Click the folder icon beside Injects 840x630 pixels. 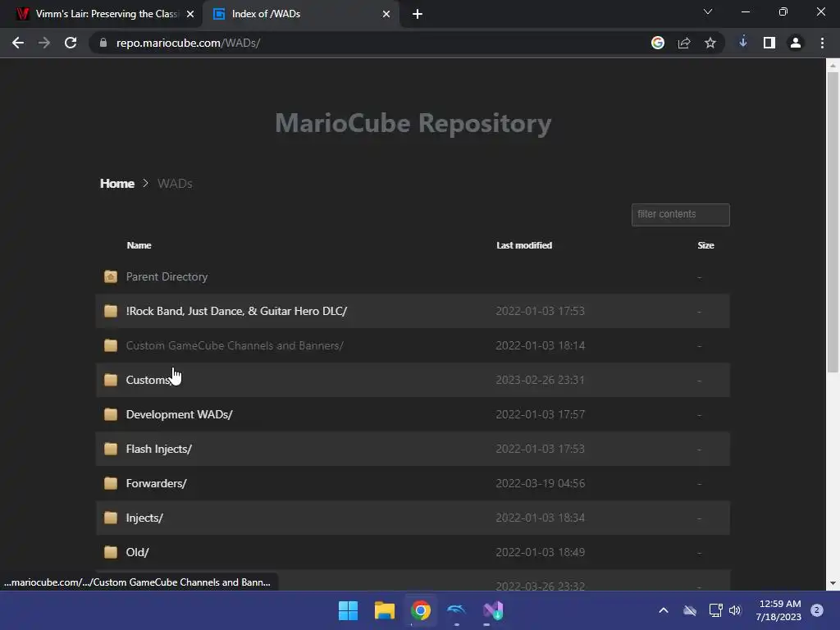pos(111,518)
